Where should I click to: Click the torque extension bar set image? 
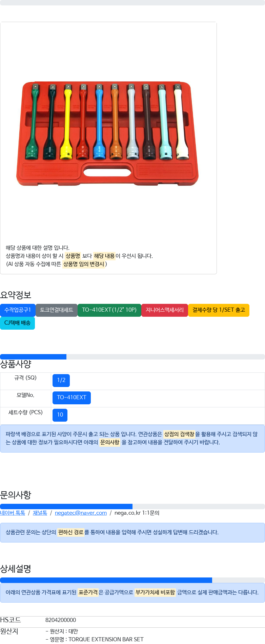[107, 134]
